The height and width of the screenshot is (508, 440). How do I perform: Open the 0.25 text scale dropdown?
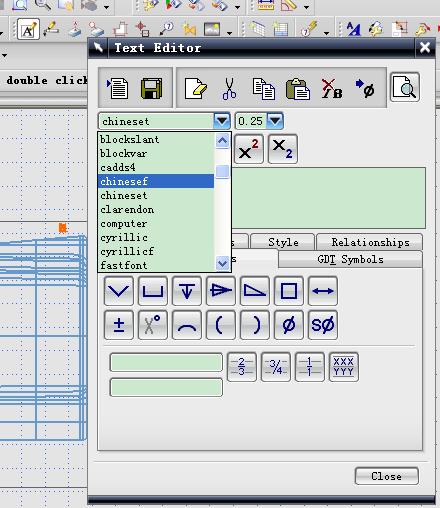tap(275, 121)
